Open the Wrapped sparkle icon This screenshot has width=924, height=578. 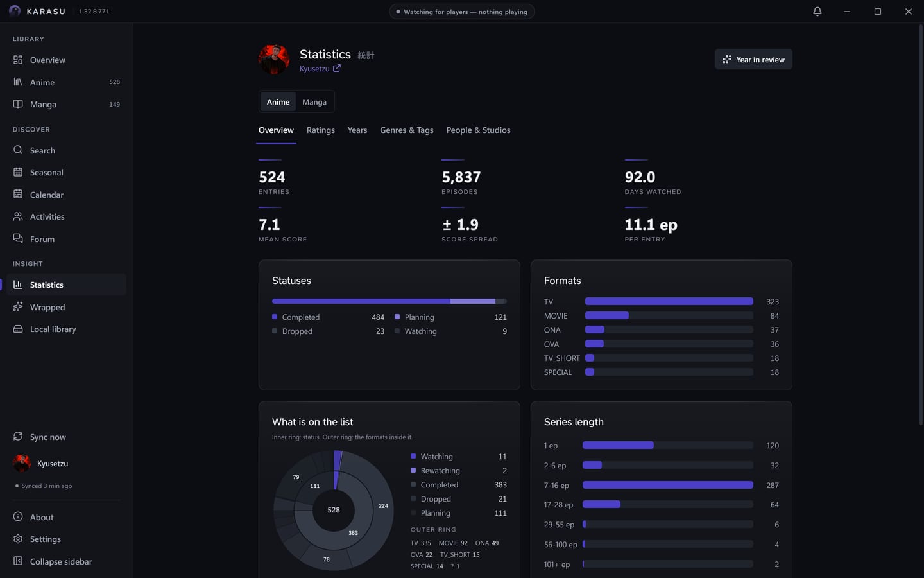click(x=18, y=307)
